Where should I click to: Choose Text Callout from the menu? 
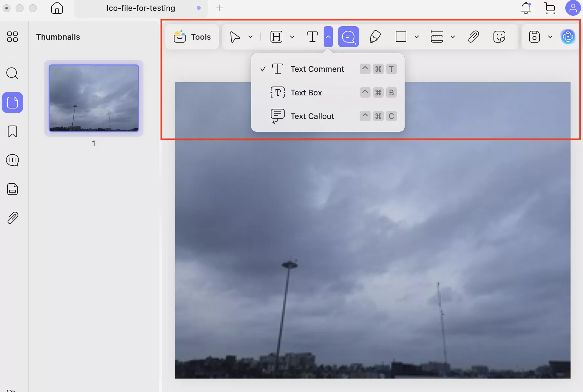(x=312, y=116)
